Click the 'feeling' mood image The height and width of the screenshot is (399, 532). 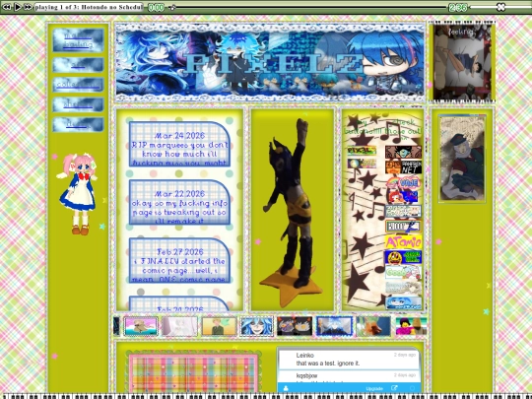click(462, 62)
